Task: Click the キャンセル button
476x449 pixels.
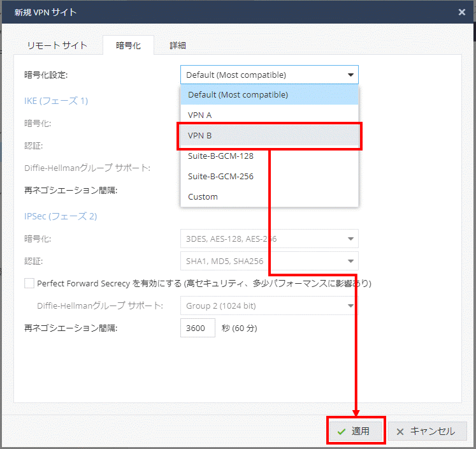Action: tap(427, 431)
